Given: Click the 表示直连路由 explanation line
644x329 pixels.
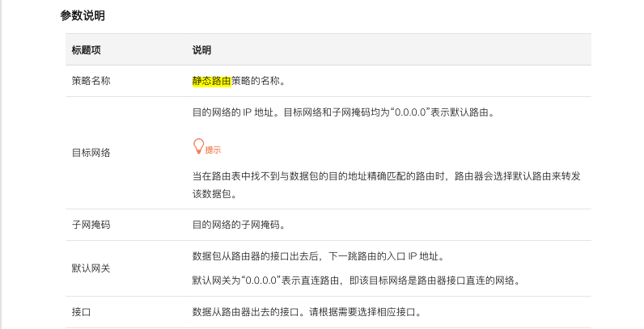Looking at the screenshot, I should click(354, 280).
